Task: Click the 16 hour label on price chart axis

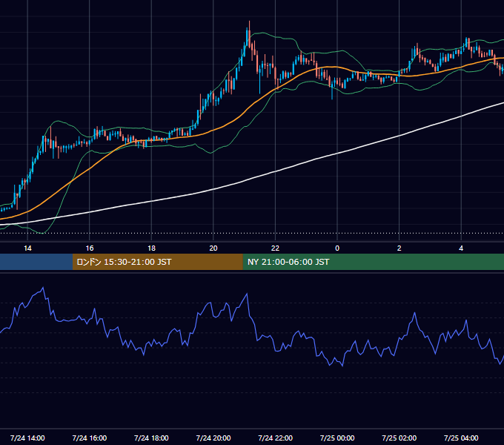Action: click(90, 248)
